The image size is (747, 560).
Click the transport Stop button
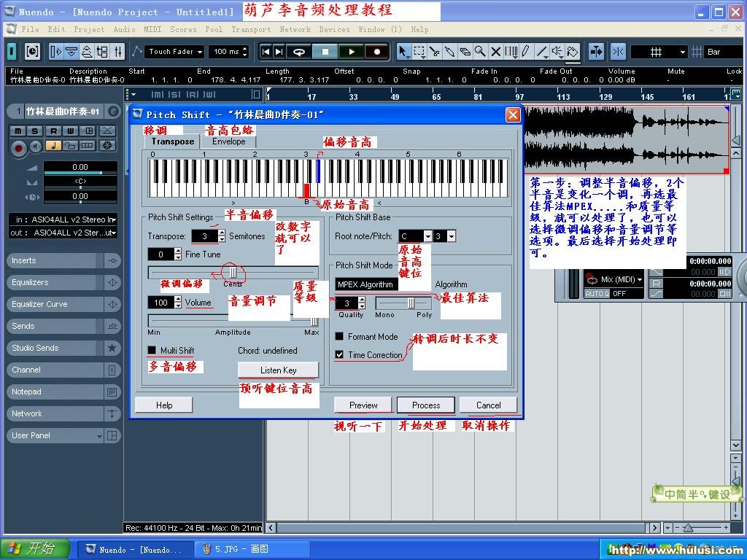pos(325,52)
